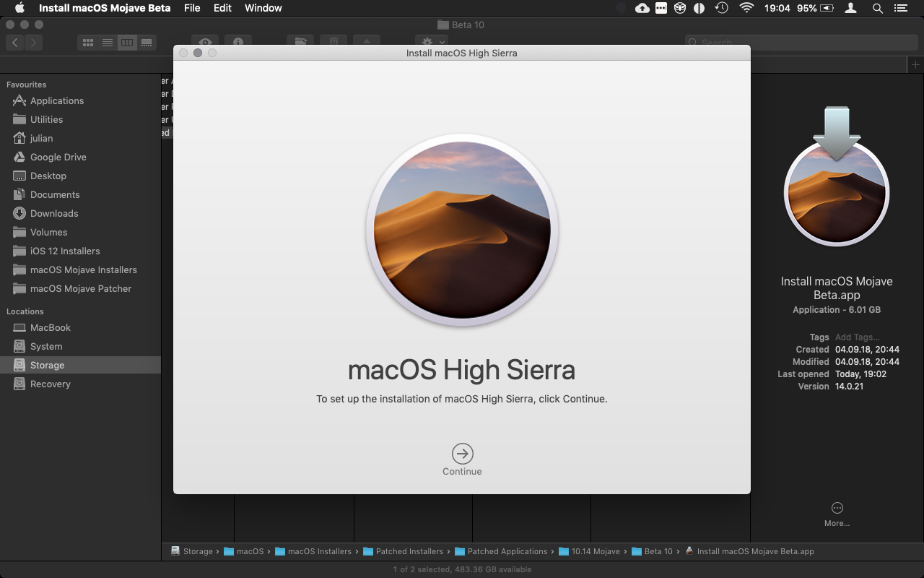Viewport: 924px width, 578px height.
Task: Click Beta 10 in the path bar
Action: click(652, 551)
